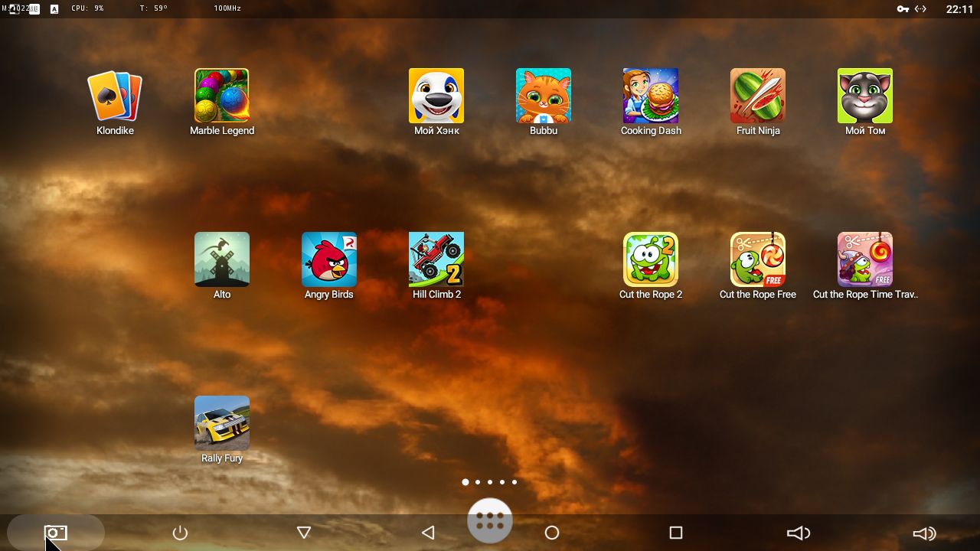Image resolution: width=980 pixels, height=551 pixels.
Task: Go back using the Back arrow
Action: 428,533
